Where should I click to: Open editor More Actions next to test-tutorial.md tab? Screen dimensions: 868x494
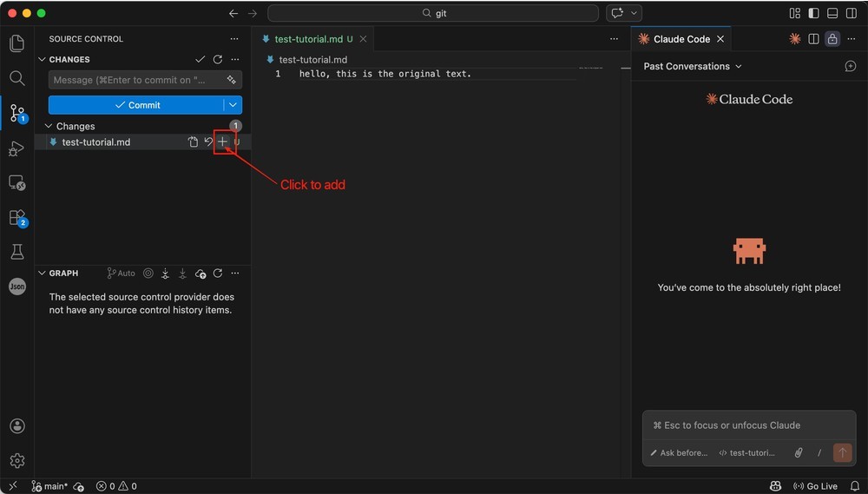coord(614,39)
